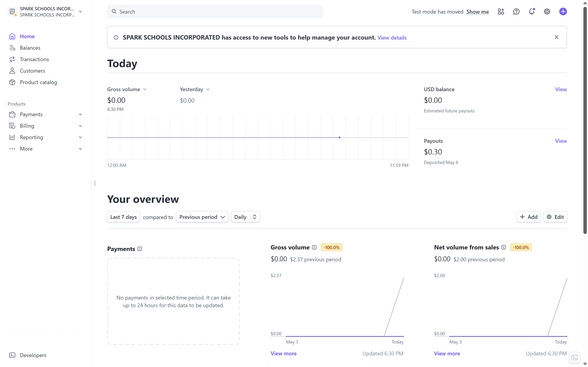The image size is (588, 367).
Task: Dismiss the account tools banner
Action: [556, 37]
